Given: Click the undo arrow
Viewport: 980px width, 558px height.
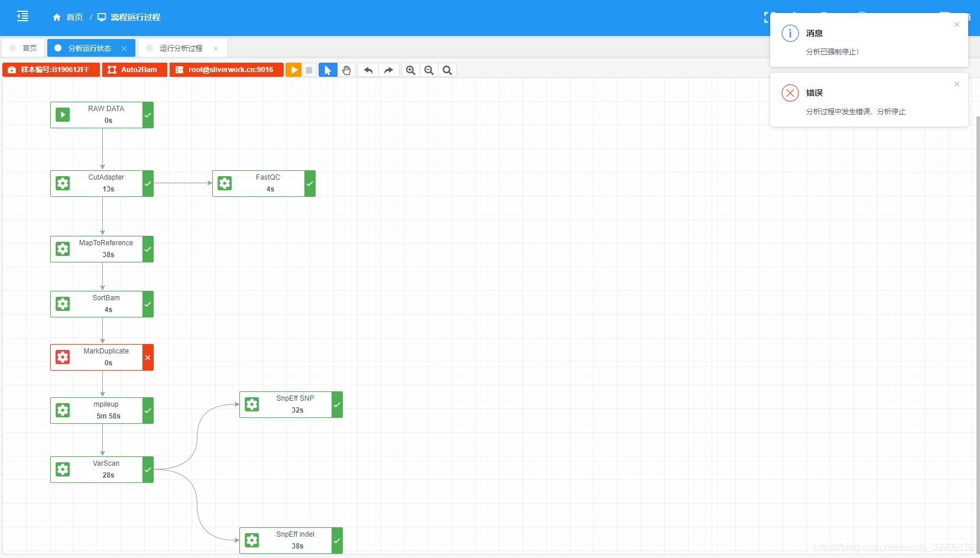Looking at the screenshot, I should pos(368,70).
